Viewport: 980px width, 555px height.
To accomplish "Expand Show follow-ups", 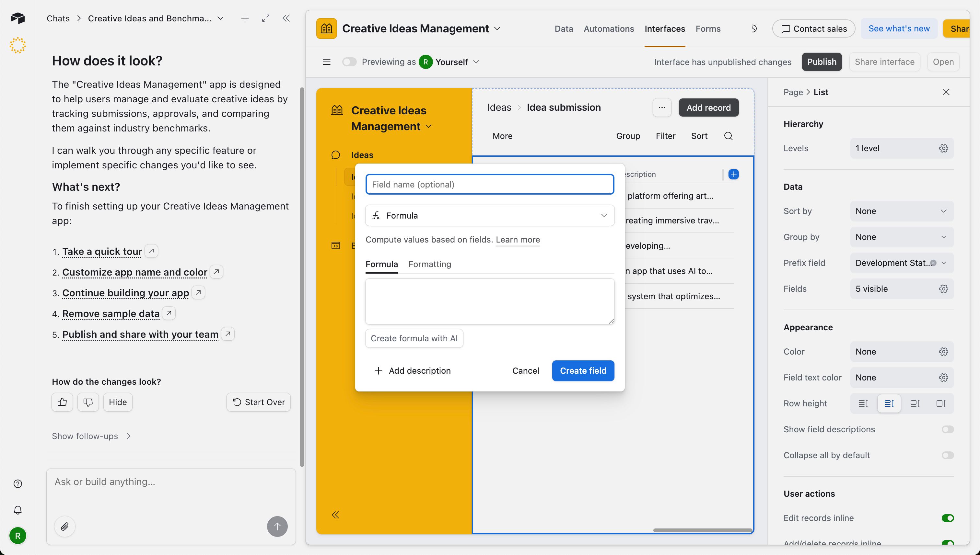I will (91, 436).
